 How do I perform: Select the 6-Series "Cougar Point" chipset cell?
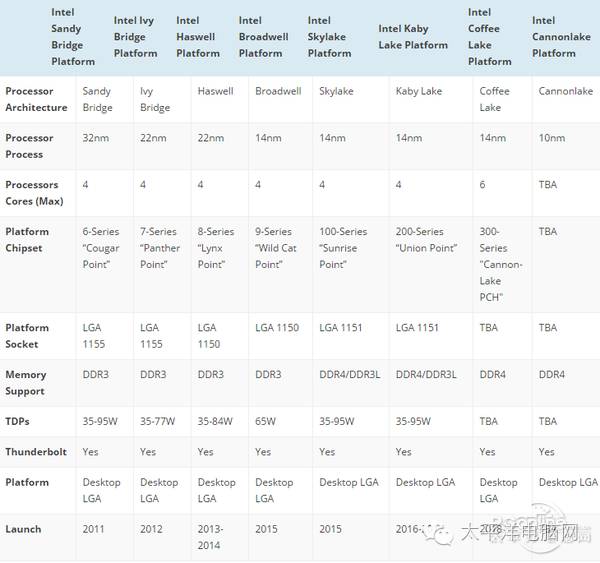101,248
